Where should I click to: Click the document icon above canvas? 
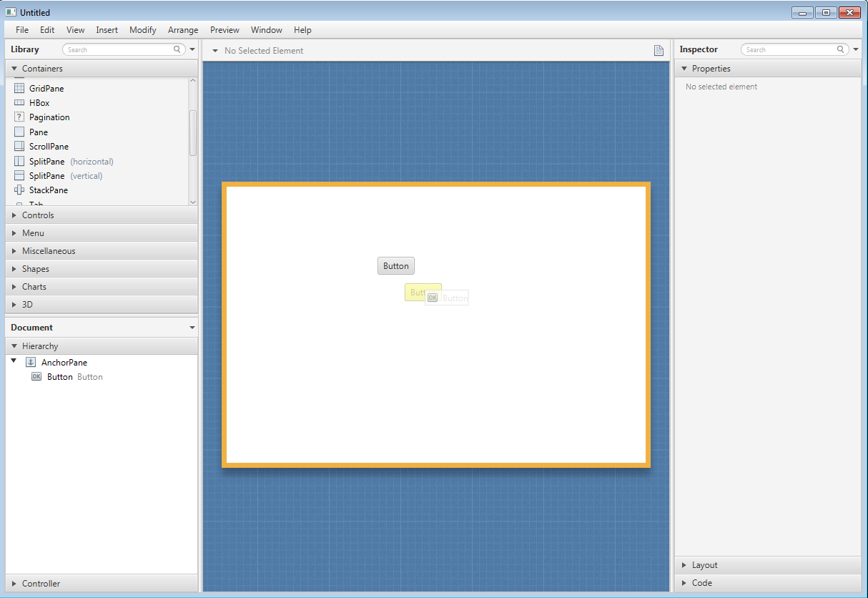[x=659, y=51]
